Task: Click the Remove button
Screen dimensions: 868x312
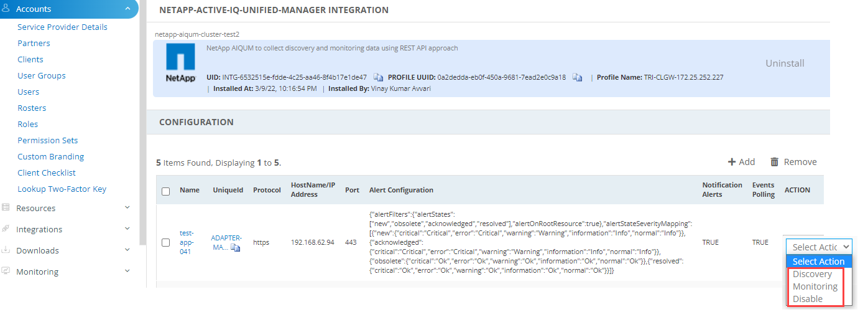Action: click(x=793, y=162)
